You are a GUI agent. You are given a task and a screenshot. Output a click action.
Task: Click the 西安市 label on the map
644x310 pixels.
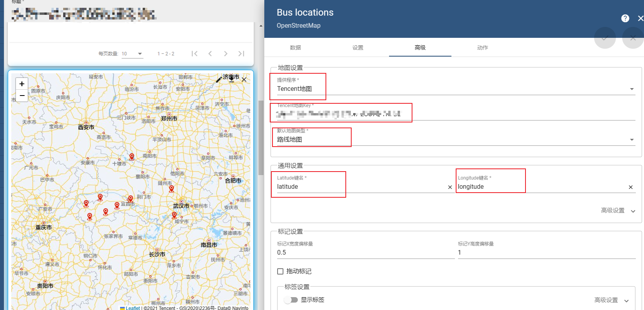pyautogui.click(x=86, y=127)
